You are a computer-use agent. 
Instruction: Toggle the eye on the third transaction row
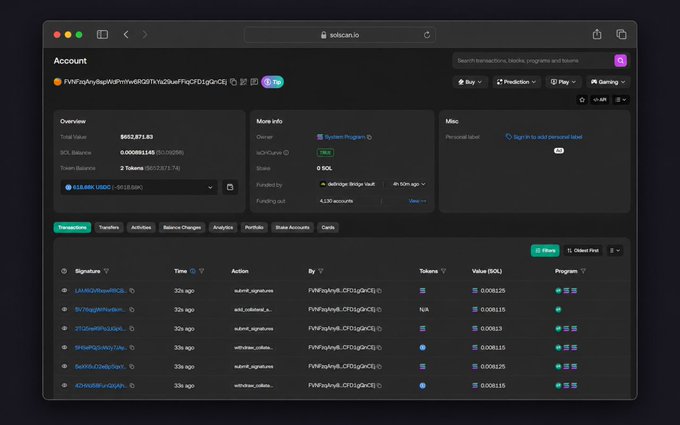[x=64, y=328]
